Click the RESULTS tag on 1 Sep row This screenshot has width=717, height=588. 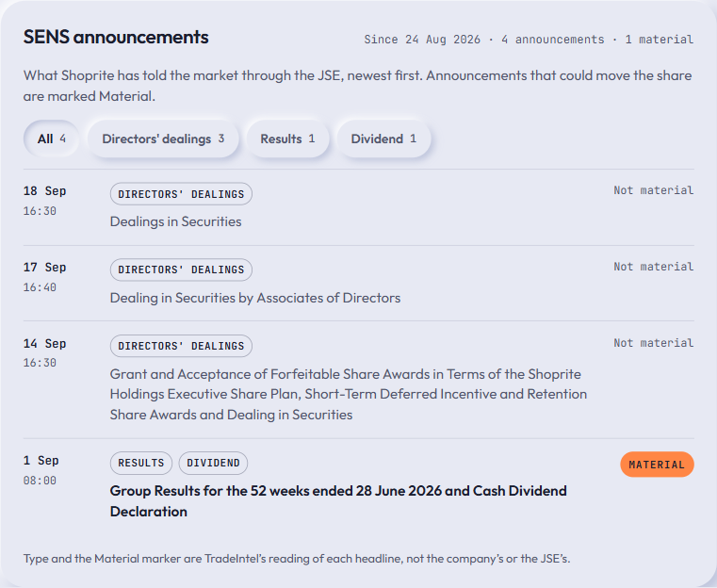tap(140, 463)
